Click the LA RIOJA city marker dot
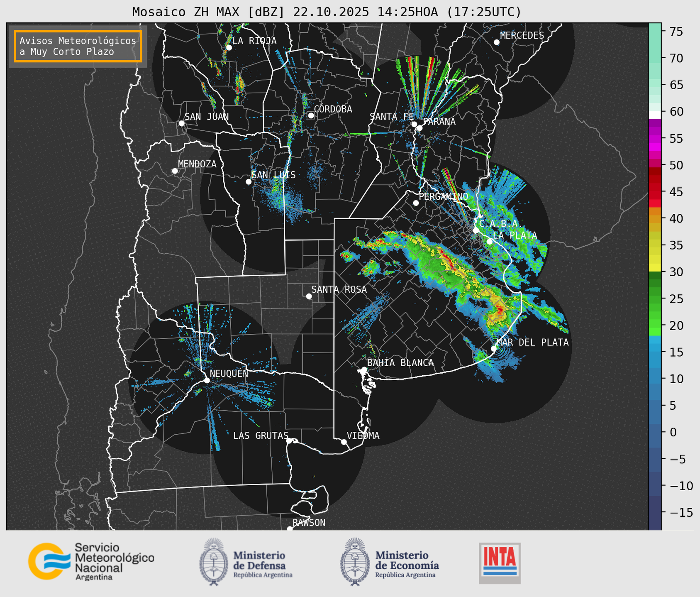 click(229, 48)
